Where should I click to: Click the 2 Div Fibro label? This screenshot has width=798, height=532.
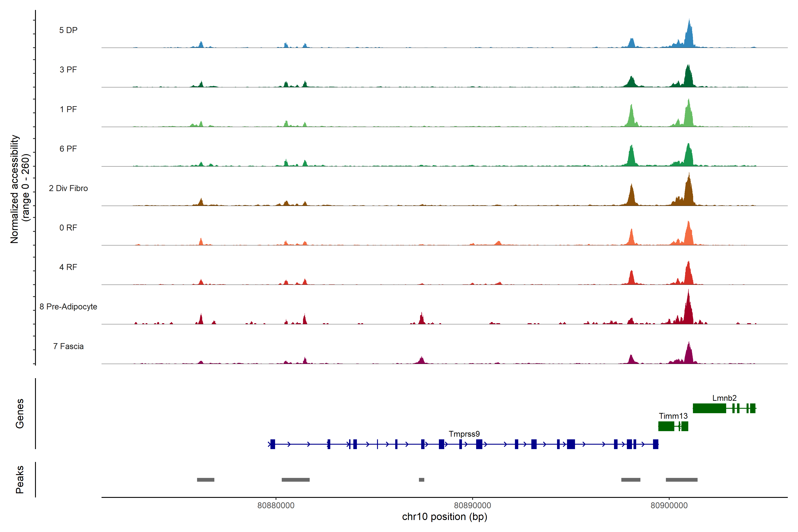point(68,188)
